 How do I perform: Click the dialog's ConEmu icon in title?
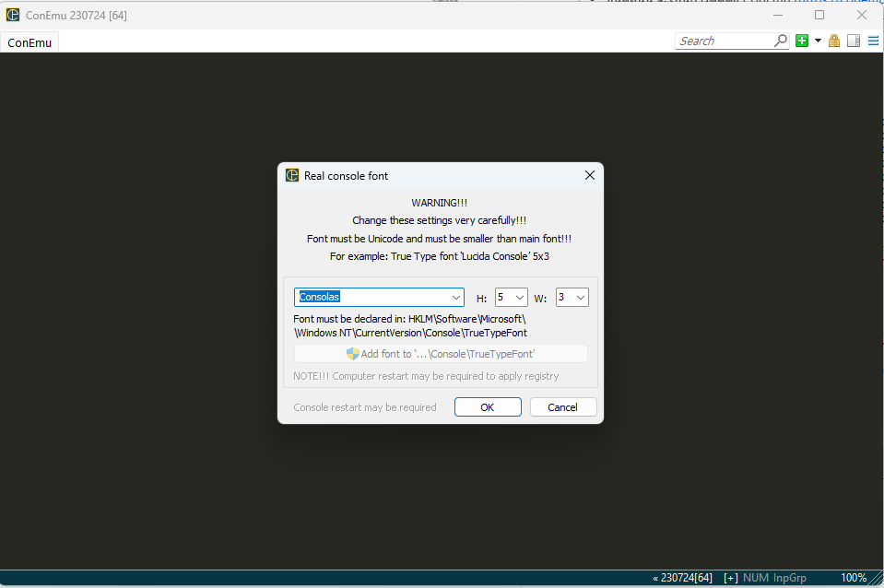(x=292, y=176)
